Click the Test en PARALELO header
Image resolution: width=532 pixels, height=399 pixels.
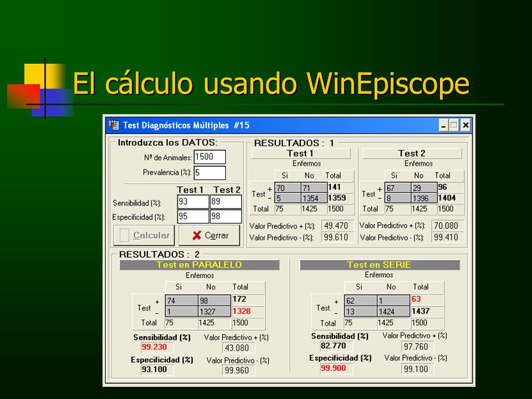tap(199, 265)
